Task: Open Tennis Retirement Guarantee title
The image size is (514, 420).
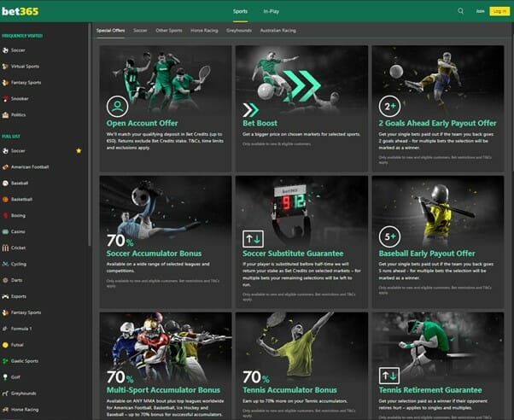Action: tap(430, 390)
